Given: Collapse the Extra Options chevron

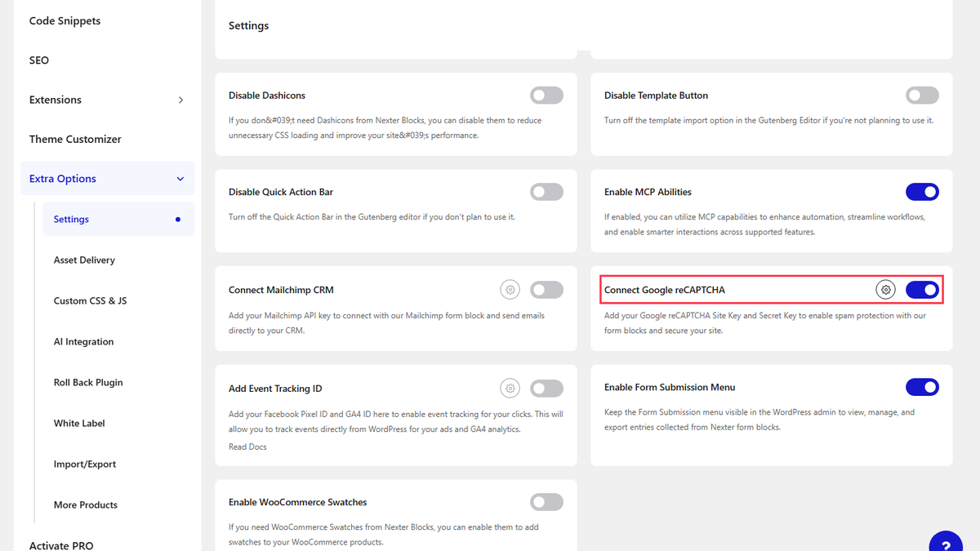Looking at the screenshot, I should tap(180, 179).
